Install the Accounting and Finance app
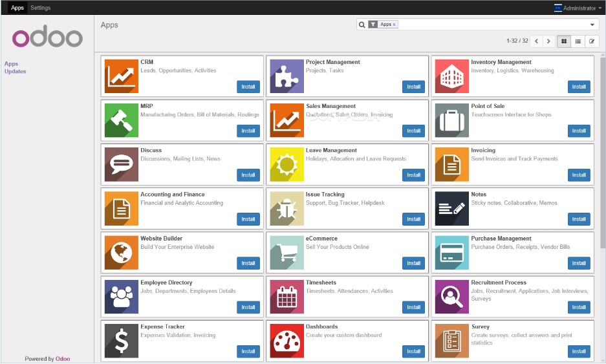Image resolution: width=606 pixels, height=364 pixels. click(248, 219)
